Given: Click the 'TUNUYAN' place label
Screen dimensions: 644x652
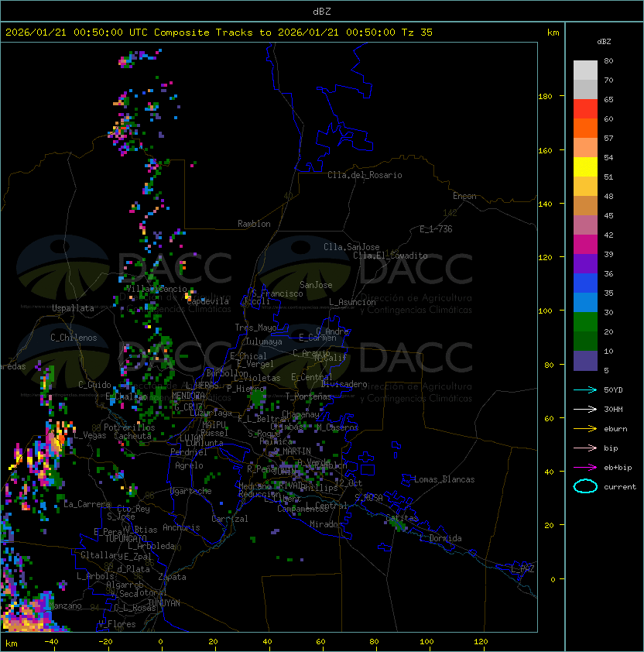Looking at the screenshot, I should click(x=164, y=603).
